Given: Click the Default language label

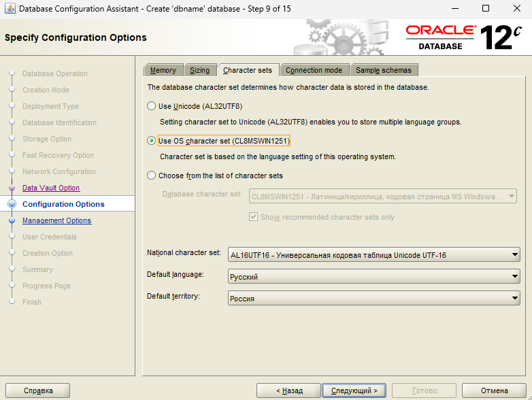Looking at the screenshot, I should pos(175,274).
